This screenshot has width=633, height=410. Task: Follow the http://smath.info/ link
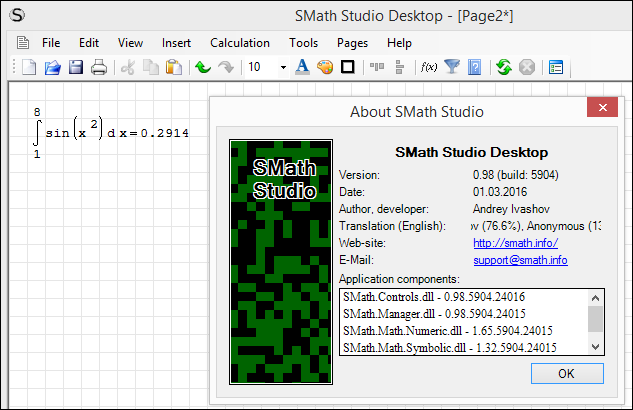[x=514, y=243]
